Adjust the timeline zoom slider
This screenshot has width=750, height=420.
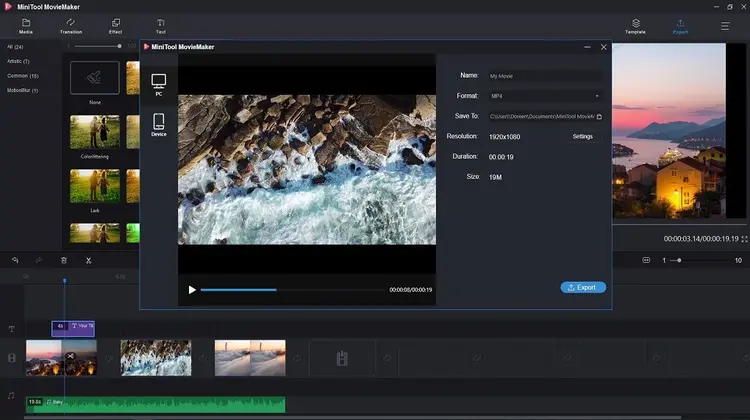click(x=680, y=260)
